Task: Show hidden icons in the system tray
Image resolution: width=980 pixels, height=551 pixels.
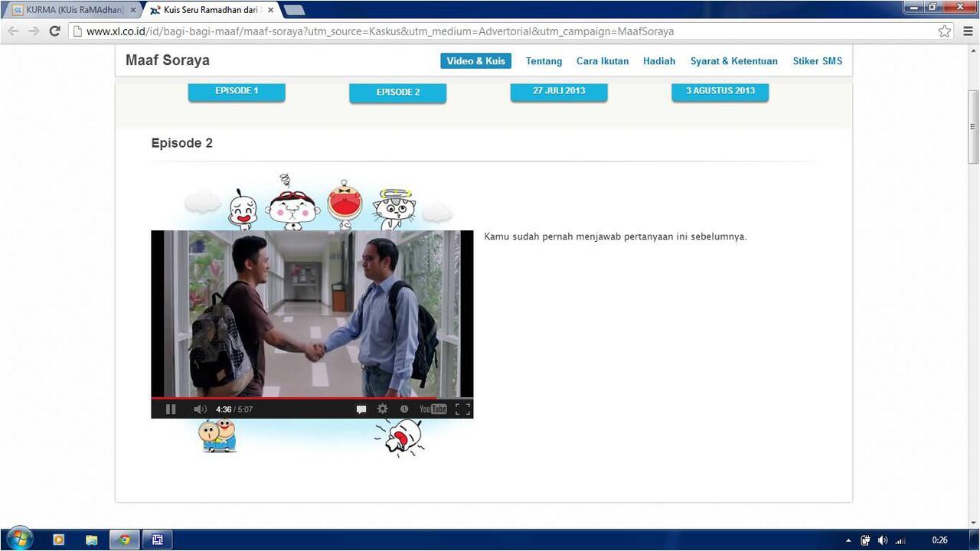Action: point(848,540)
